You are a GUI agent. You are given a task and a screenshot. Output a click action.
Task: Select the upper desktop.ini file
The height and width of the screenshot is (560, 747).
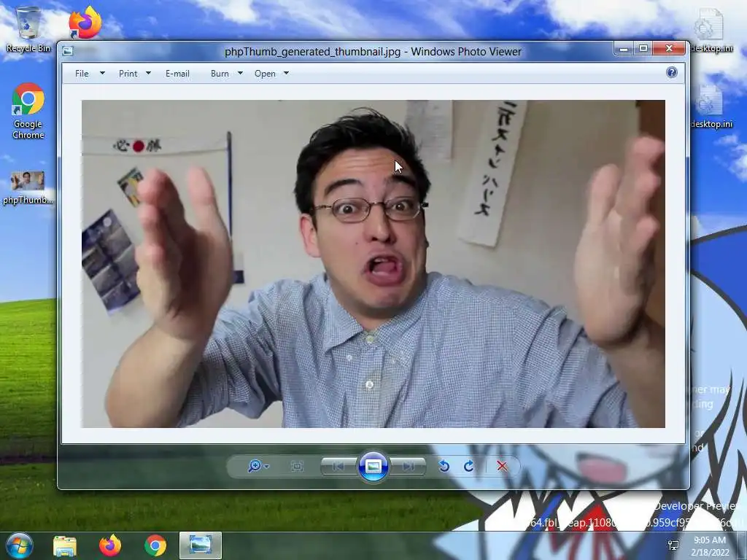pos(711,29)
